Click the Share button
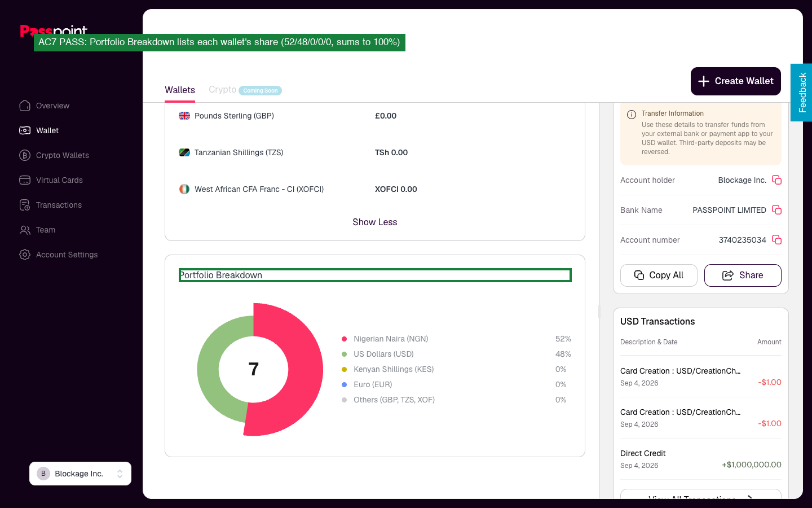This screenshot has width=812, height=508. [x=743, y=275]
